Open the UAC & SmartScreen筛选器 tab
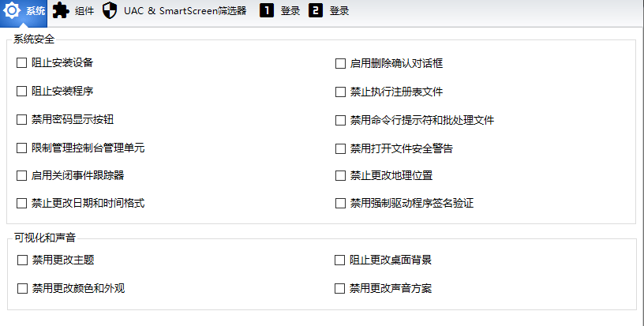 185,11
